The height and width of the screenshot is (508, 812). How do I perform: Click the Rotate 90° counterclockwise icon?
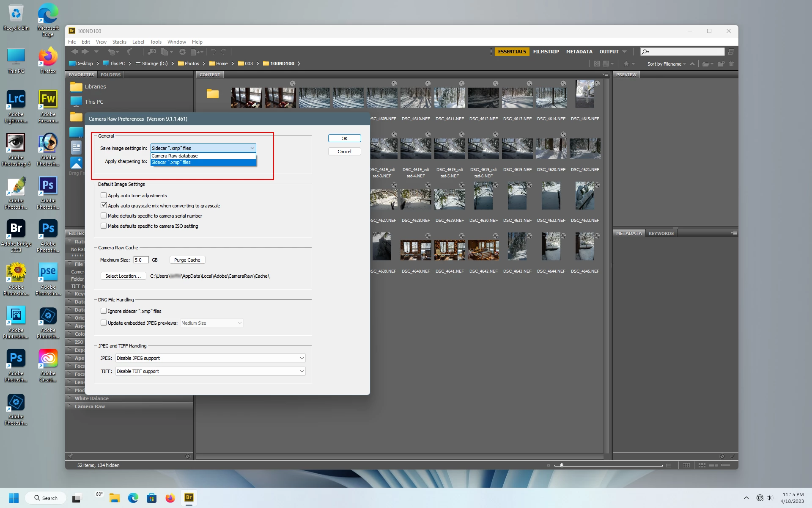tap(213, 52)
